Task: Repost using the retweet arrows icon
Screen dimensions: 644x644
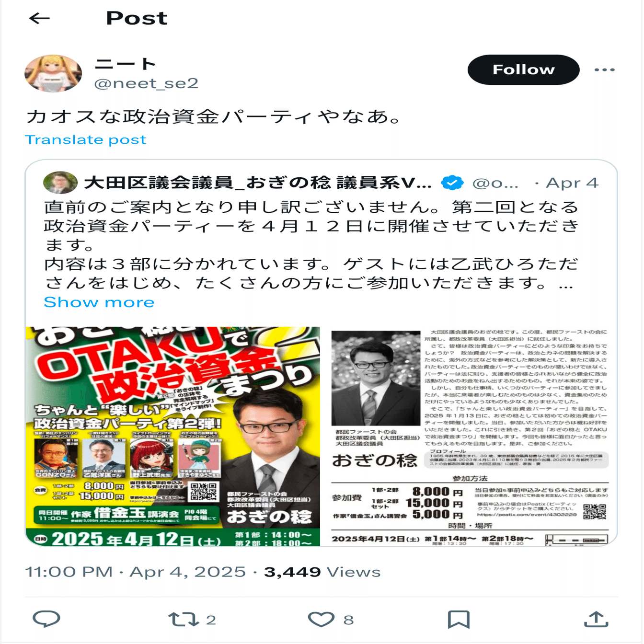Action: (184, 620)
